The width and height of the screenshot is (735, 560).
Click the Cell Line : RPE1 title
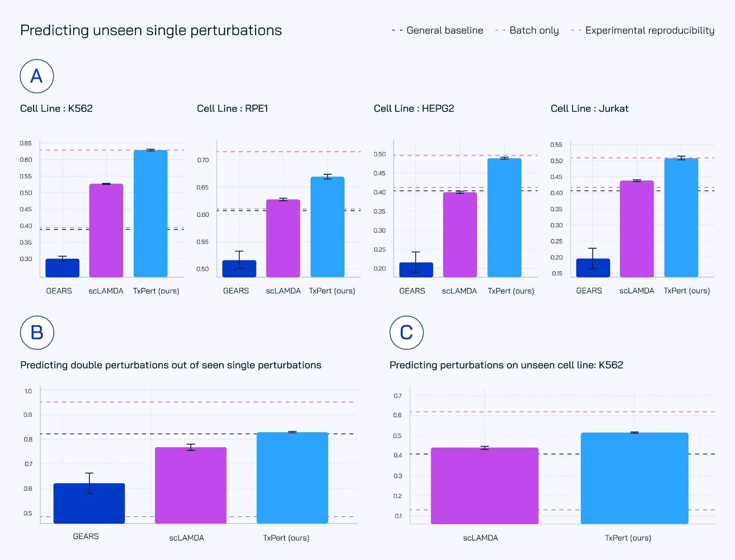pos(232,109)
